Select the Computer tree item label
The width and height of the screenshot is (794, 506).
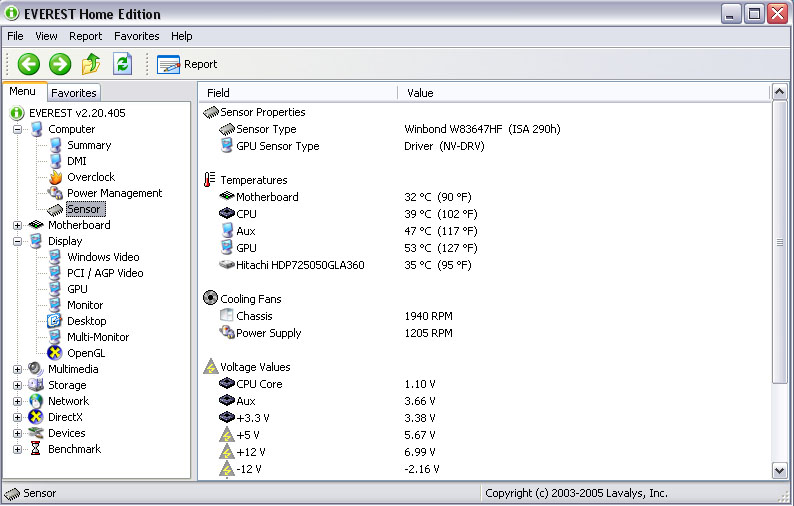[x=71, y=129]
